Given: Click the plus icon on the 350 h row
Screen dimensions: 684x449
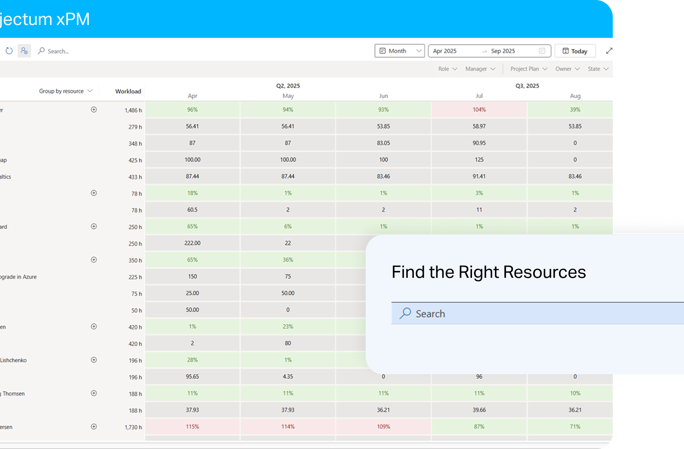Looking at the screenshot, I should tap(94, 260).
